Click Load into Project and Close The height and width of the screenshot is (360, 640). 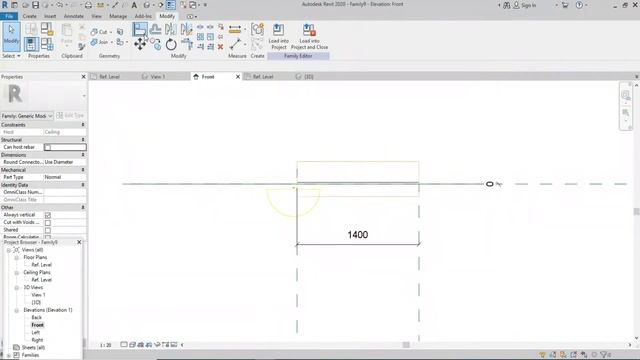click(309, 37)
